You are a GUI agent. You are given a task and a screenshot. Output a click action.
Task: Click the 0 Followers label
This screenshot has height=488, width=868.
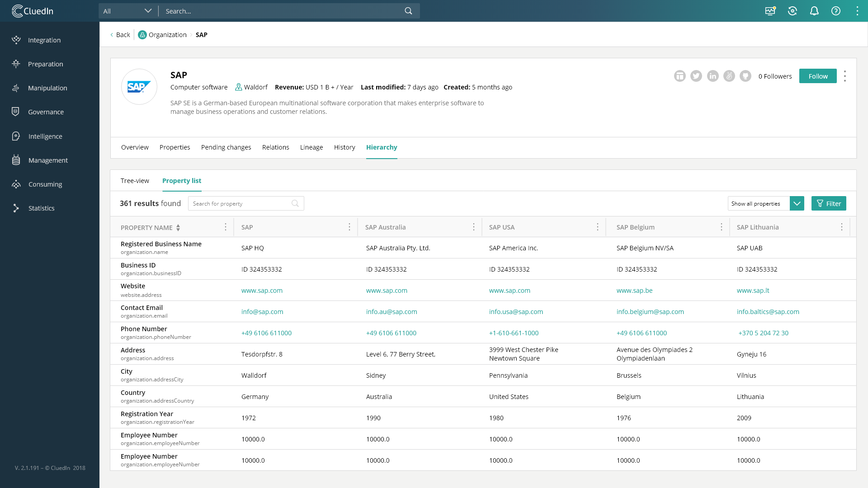pyautogui.click(x=775, y=76)
